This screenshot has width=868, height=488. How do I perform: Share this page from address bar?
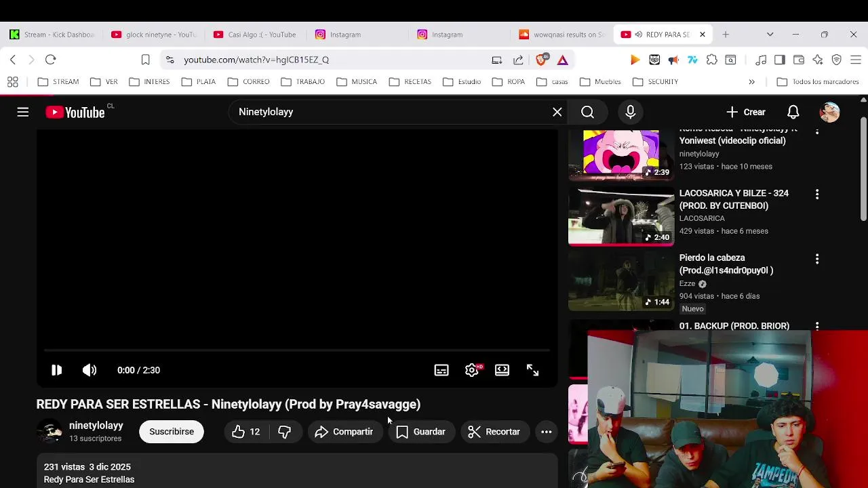[518, 60]
